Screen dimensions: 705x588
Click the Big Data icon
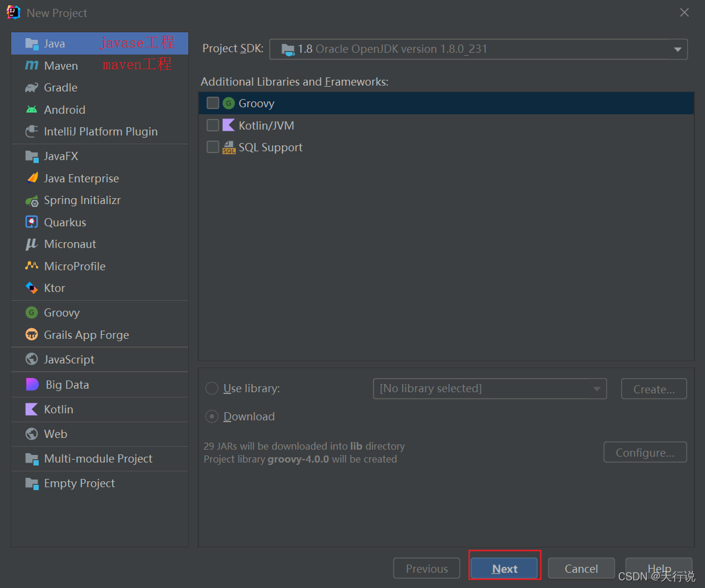[32, 385]
